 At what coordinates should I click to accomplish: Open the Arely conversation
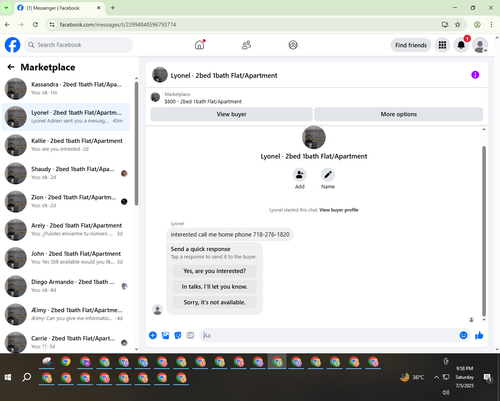point(66,230)
